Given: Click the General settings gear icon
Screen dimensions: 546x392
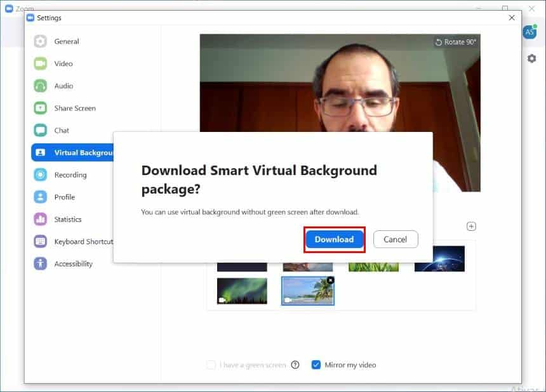Looking at the screenshot, I should coord(41,41).
